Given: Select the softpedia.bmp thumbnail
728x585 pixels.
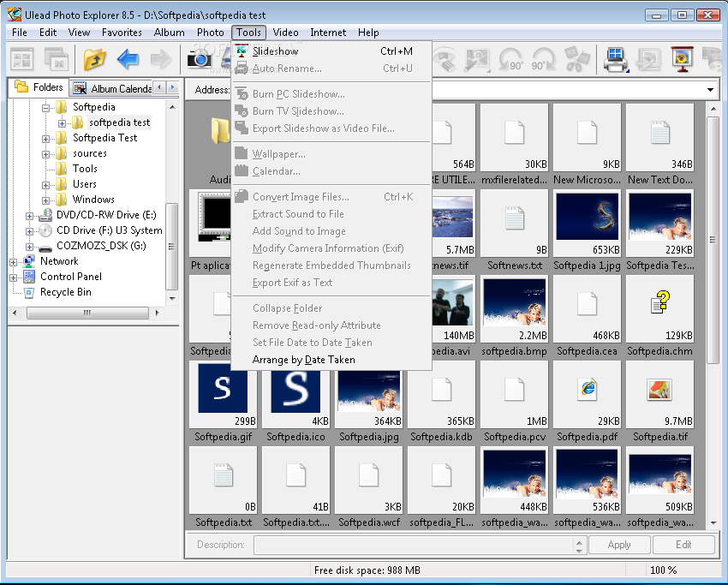Looking at the screenshot, I should 515,308.
